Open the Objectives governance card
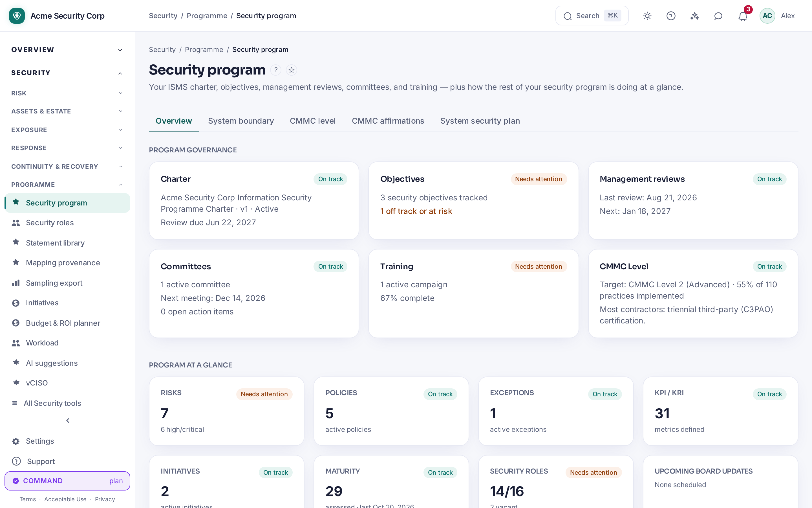Viewport: 812px width, 508px height. (473, 201)
